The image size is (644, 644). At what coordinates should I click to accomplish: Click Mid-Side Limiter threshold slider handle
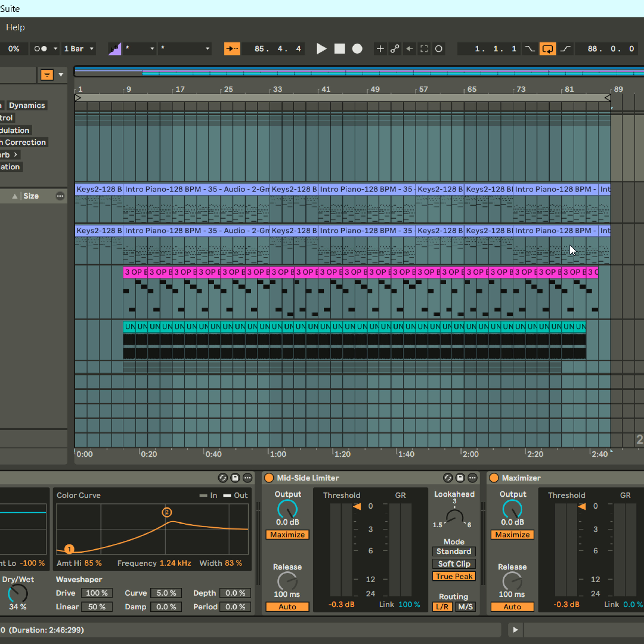[357, 507]
